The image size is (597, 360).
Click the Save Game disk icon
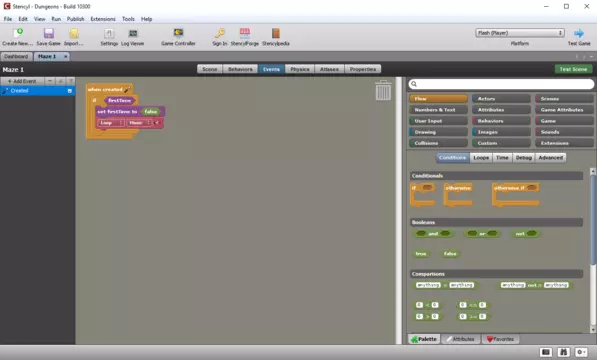pos(49,33)
